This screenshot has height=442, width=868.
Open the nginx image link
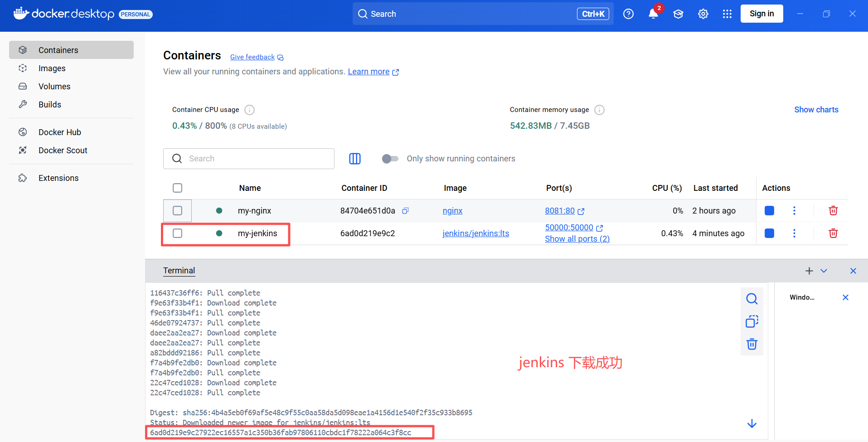(452, 211)
